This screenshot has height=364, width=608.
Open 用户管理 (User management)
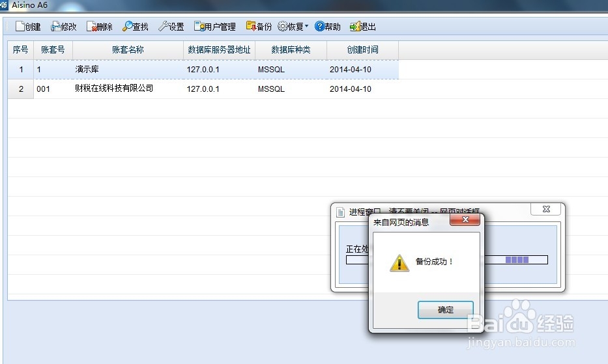click(215, 26)
